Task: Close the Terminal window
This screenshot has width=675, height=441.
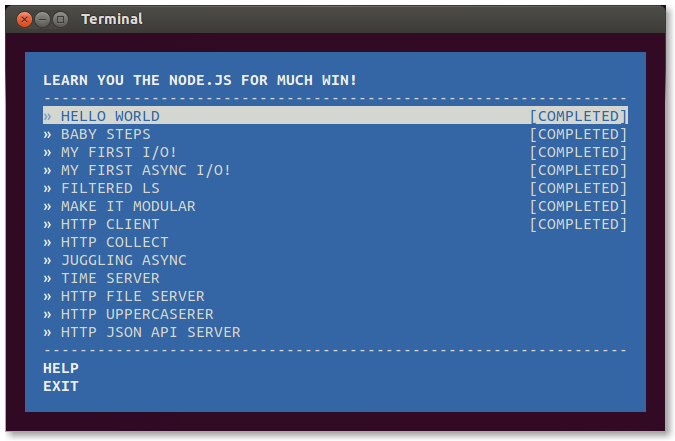Action: point(25,19)
